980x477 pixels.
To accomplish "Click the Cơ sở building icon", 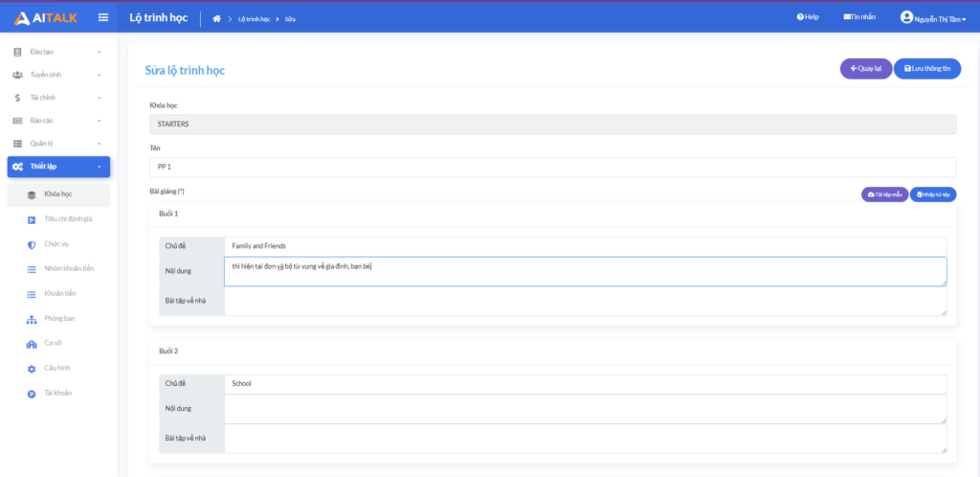I will (x=32, y=344).
